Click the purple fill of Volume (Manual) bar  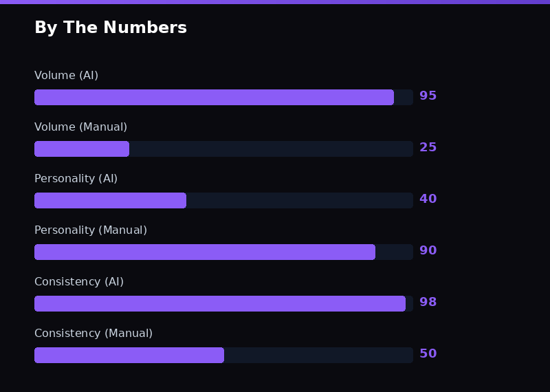(82, 149)
